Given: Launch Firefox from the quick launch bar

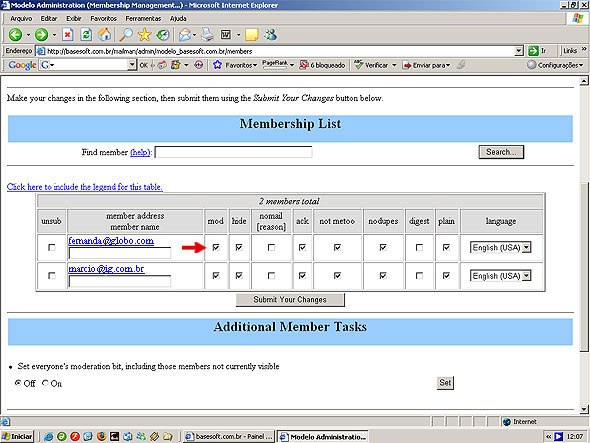Looking at the screenshot, I should pyautogui.click(x=101, y=436).
